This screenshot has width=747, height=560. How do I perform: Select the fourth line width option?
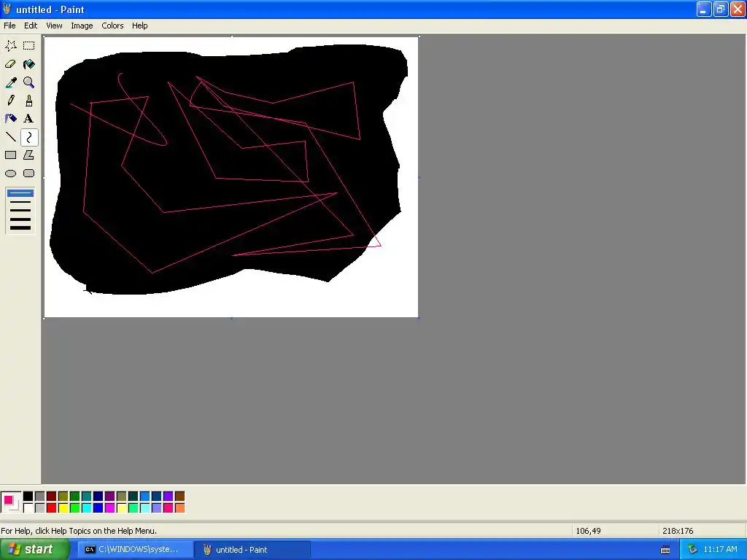[x=20, y=219]
